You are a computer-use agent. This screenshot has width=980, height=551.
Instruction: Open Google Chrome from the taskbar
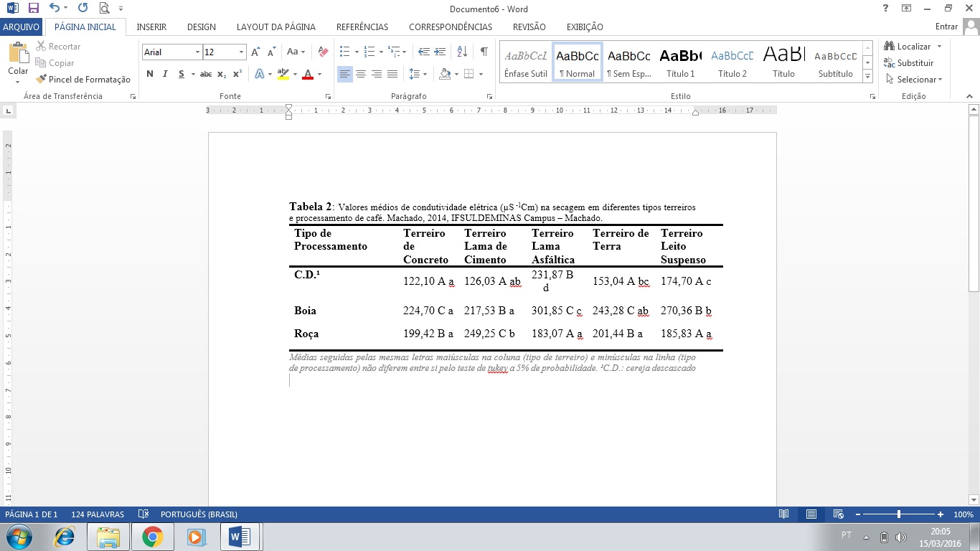(152, 536)
